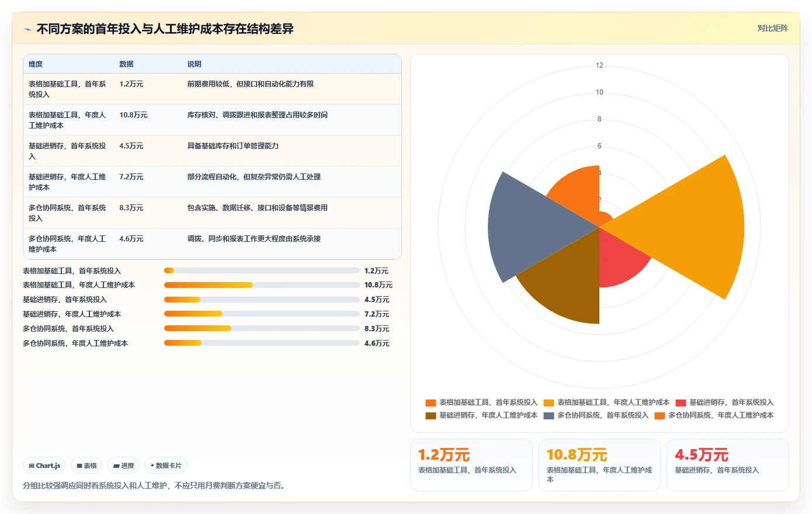Click the progress bar for 表格加基础工具,首年系统投入

(x=262, y=270)
